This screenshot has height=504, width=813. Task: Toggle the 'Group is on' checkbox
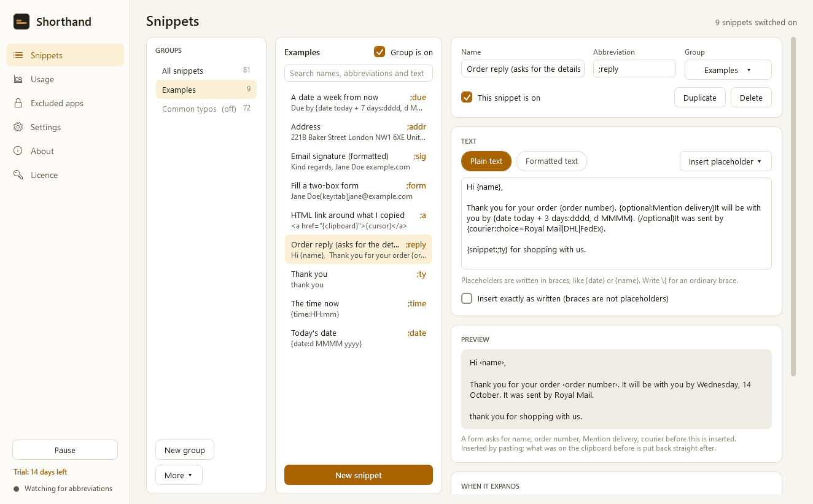pyautogui.click(x=379, y=52)
